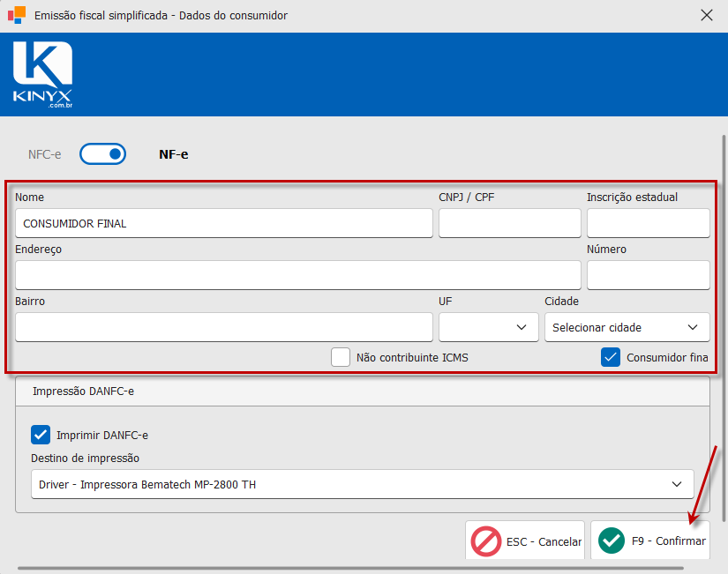This screenshot has height=574, width=728.
Task: Uncheck Imprimir DANFC-e checkbox
Action: pyautogui.click(x=41, y=435)
